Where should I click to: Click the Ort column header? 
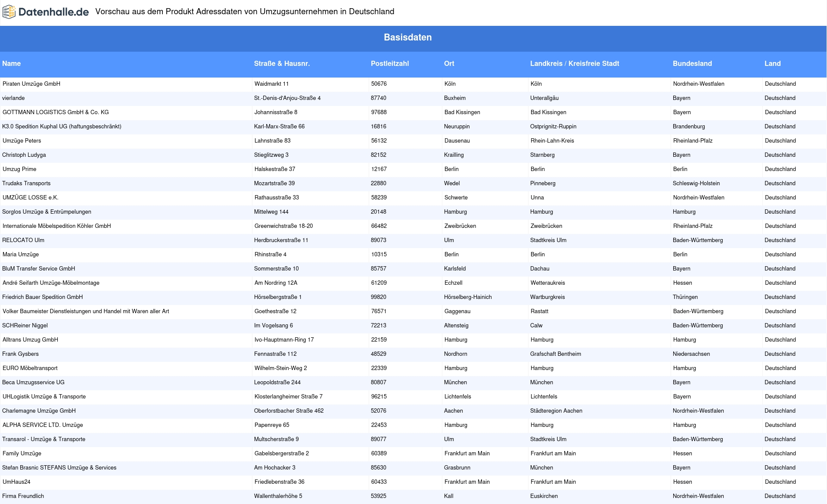(449, 63)
